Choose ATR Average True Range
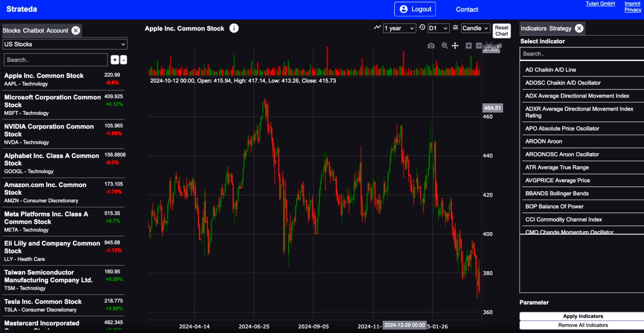 click(583, 167)
